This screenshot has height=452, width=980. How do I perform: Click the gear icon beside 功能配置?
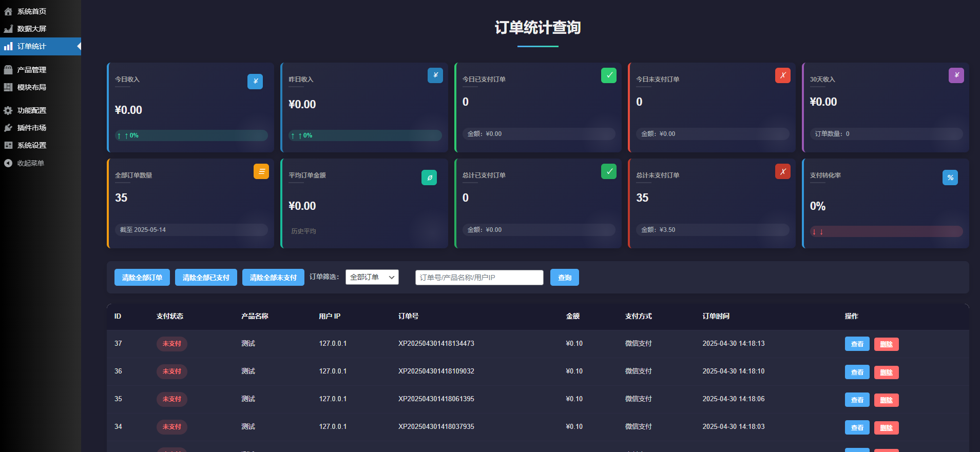pos(8,110)
